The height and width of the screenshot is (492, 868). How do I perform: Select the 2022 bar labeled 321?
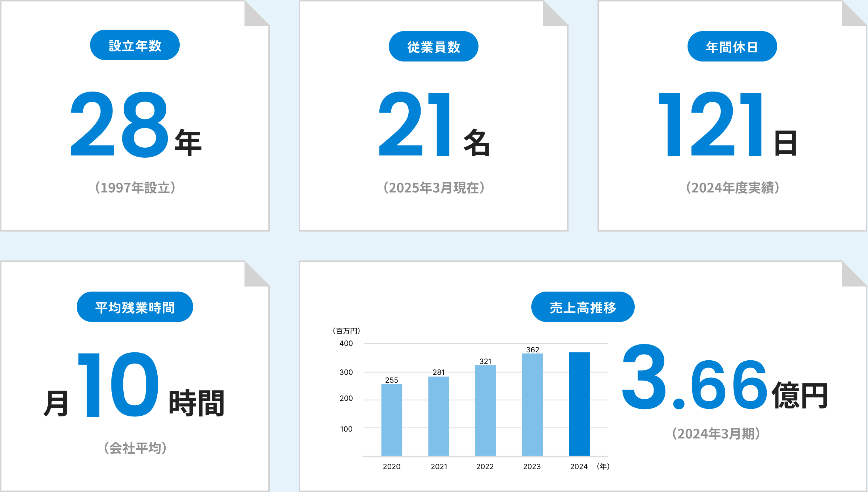485,411
